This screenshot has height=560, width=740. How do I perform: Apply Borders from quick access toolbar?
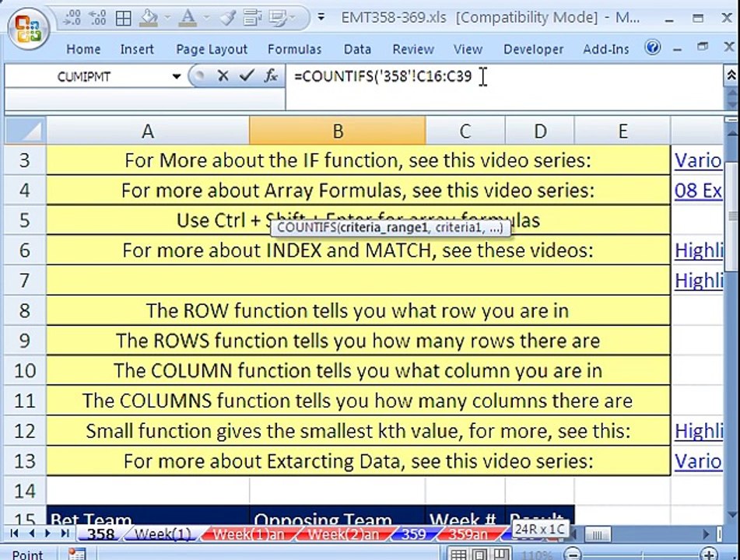[124, 19]
